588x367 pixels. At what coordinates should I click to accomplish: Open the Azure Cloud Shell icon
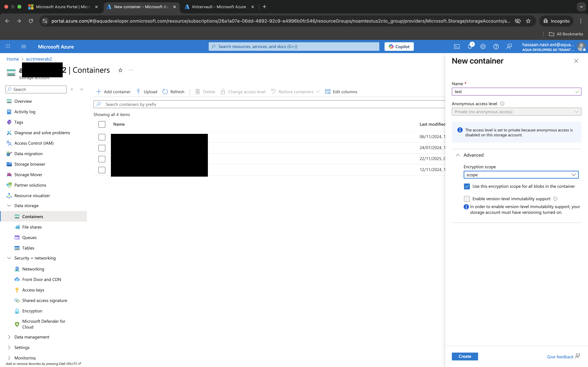pos(457,47)
